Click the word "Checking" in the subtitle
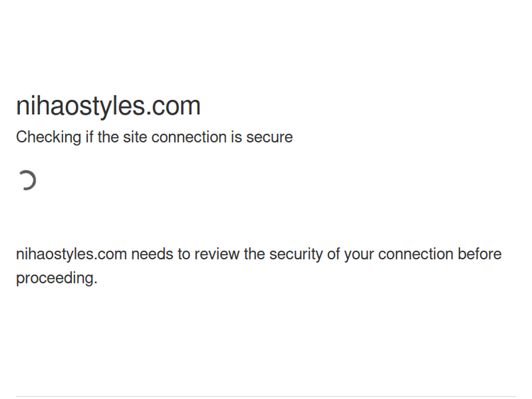Screen dimensions: 532x399 [48, 137]
